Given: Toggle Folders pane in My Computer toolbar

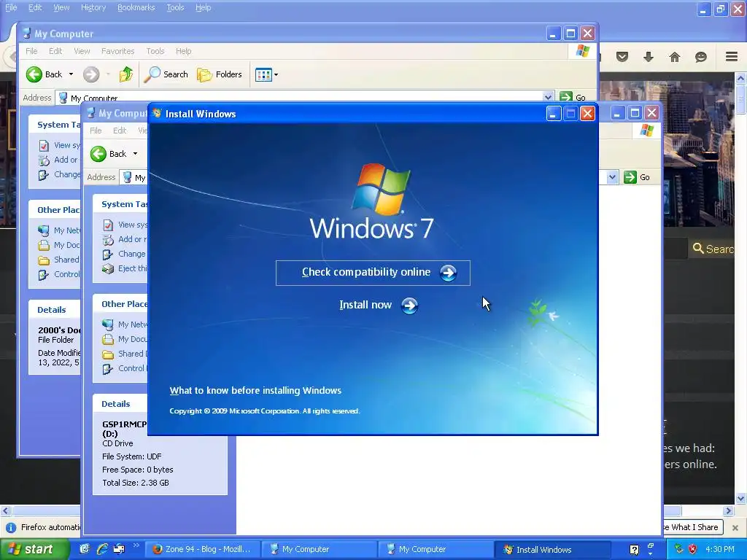Looking at the screenshot, I should point(220,74).
